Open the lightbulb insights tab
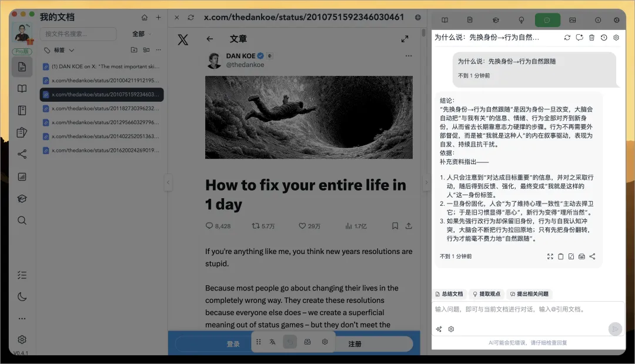This screenshot has height=364, width=635. click(522, 19)
